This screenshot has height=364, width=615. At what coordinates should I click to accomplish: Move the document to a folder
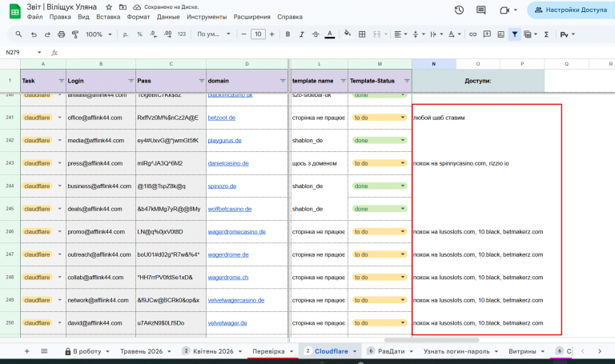(123, 7)
